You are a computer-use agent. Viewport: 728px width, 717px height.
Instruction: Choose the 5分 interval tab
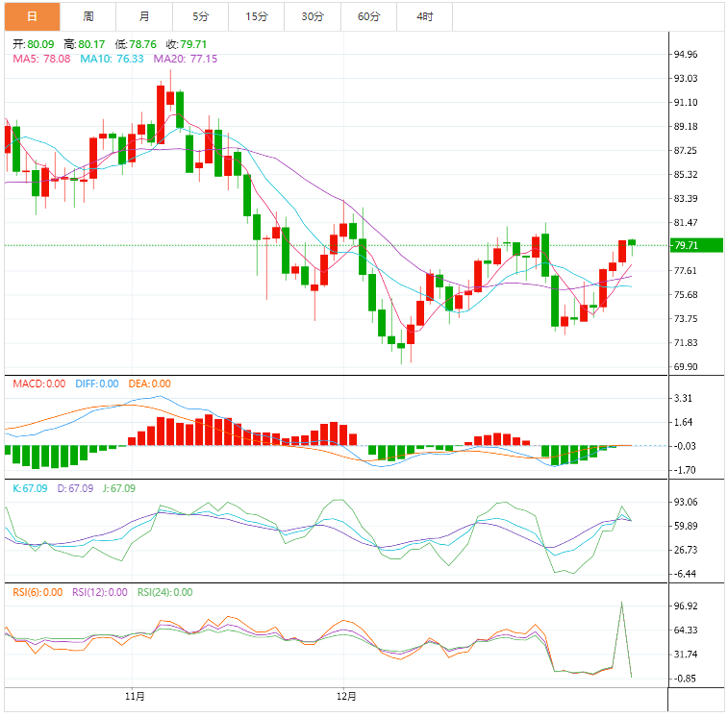201,16
